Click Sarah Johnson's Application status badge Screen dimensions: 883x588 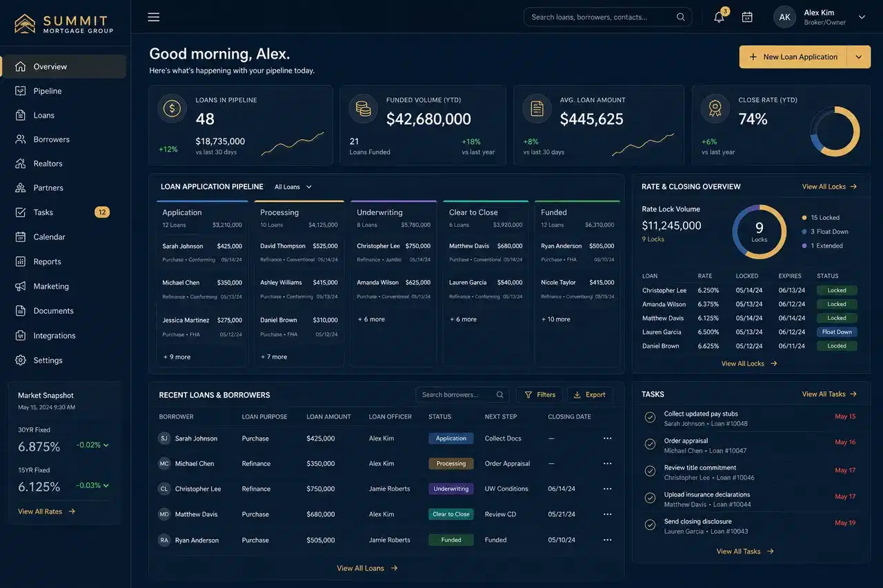click(x=451, y=438)
